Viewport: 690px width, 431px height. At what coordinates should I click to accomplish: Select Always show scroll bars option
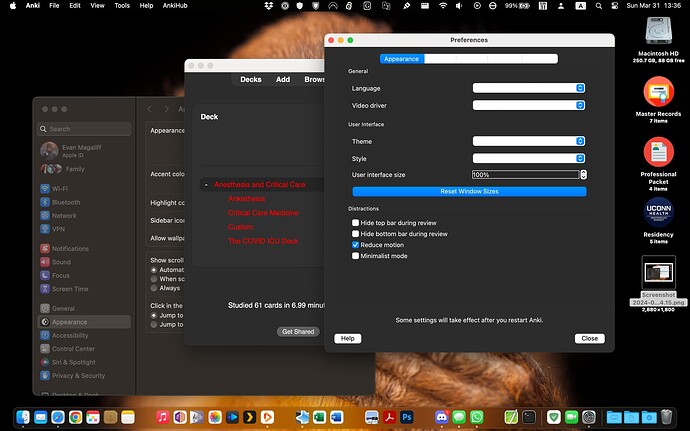pyautogui.click(x=154, y=288)
